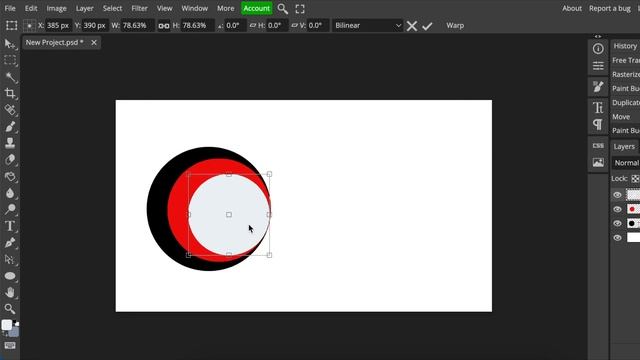Open the Normal blend mode dropdown
This screenshot has width=640, height=360.
coord(626,162)
